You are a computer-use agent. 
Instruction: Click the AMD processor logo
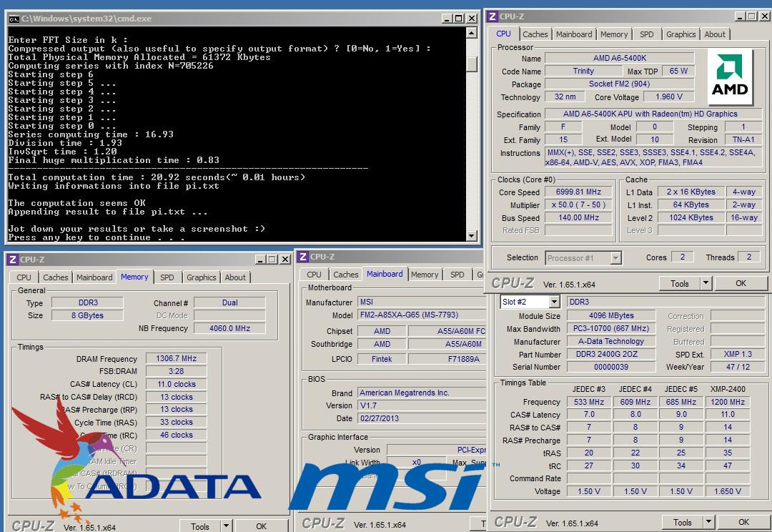(x=730, y=77)
